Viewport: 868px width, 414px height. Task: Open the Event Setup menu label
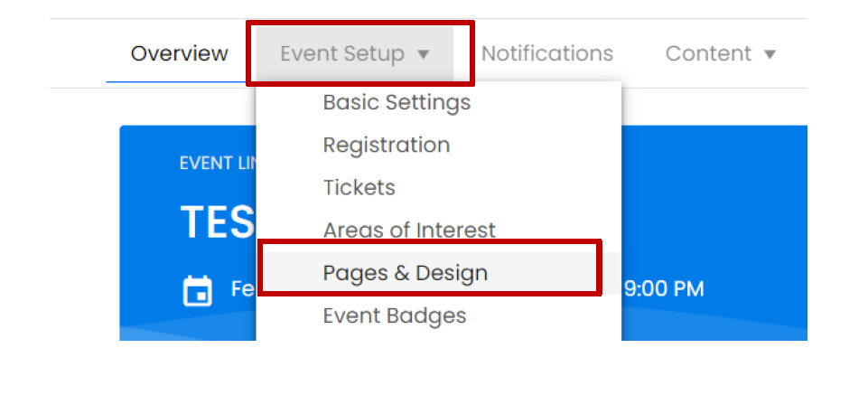(341, 54)
